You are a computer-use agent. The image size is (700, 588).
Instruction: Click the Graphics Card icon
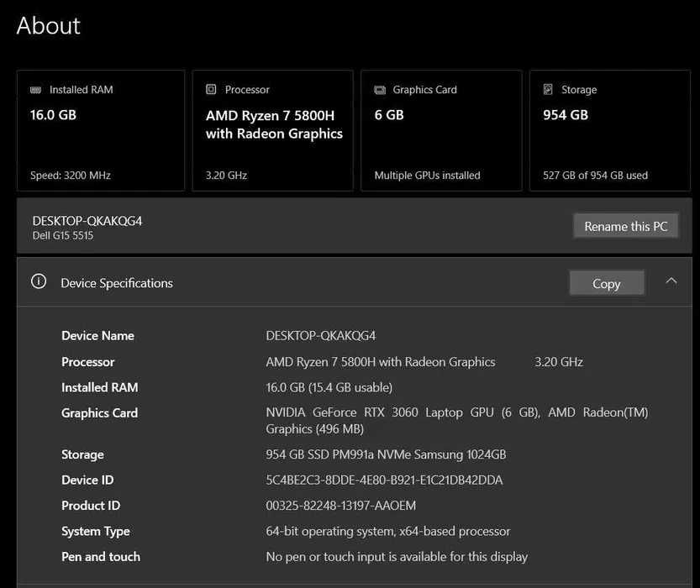pos(380,90)
